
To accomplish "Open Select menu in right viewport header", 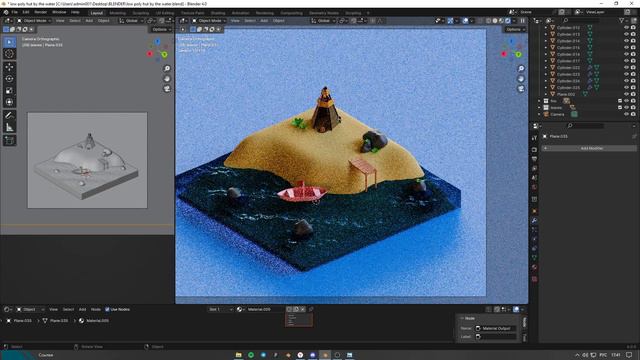I will (250, 20).
